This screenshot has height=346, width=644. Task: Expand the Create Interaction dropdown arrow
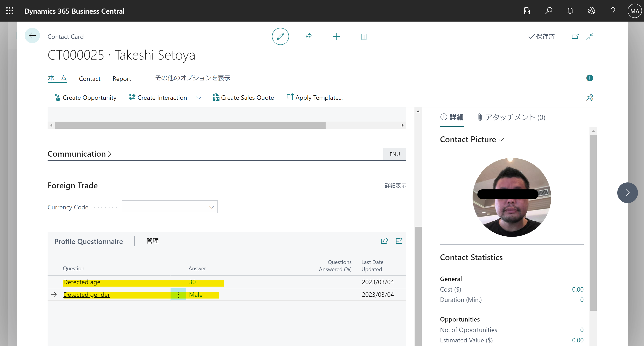(x=199, y=98)
